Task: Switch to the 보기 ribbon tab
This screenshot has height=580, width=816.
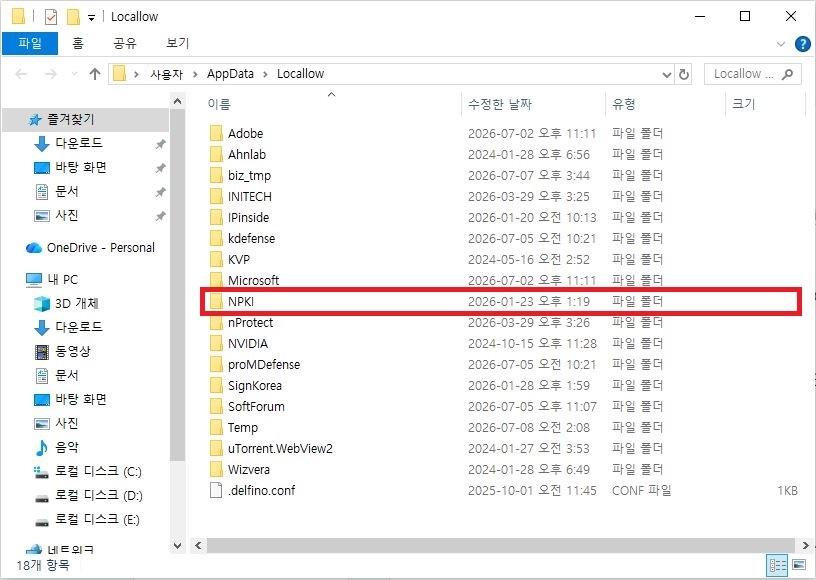Action: coord(177,43)
